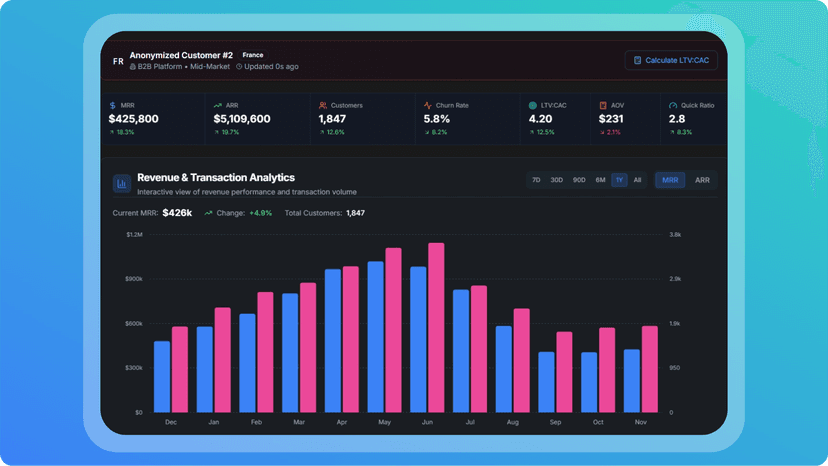Click the Customers people icon
This screenshot has width=828, height=466.
click(323, 106)
